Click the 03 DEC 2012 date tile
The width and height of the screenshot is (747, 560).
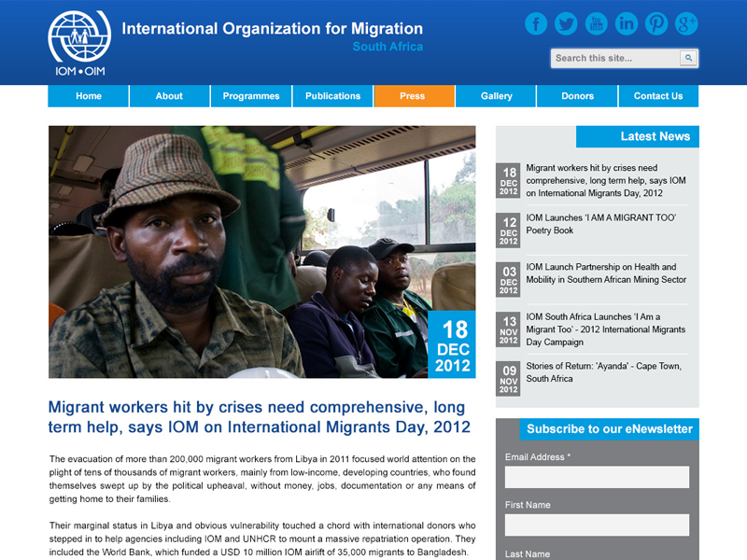508,279
